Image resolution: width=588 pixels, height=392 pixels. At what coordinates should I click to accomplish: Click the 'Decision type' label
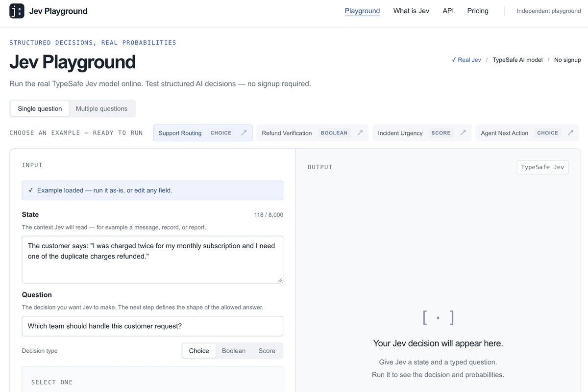click(40, 351)
